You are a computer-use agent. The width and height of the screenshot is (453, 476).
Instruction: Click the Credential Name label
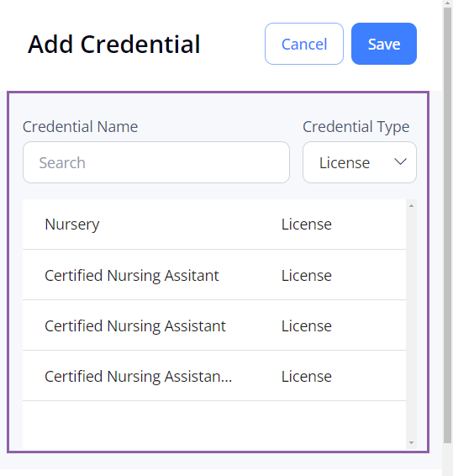[80, 127]
